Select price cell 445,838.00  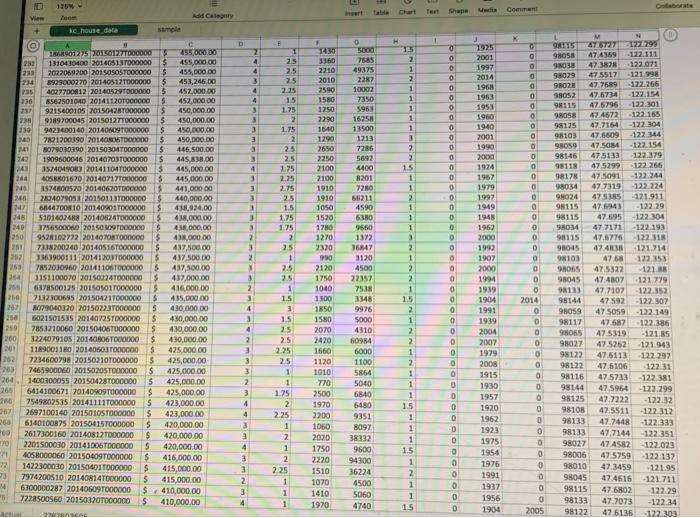pyautogui.click(x=187, y=159)
